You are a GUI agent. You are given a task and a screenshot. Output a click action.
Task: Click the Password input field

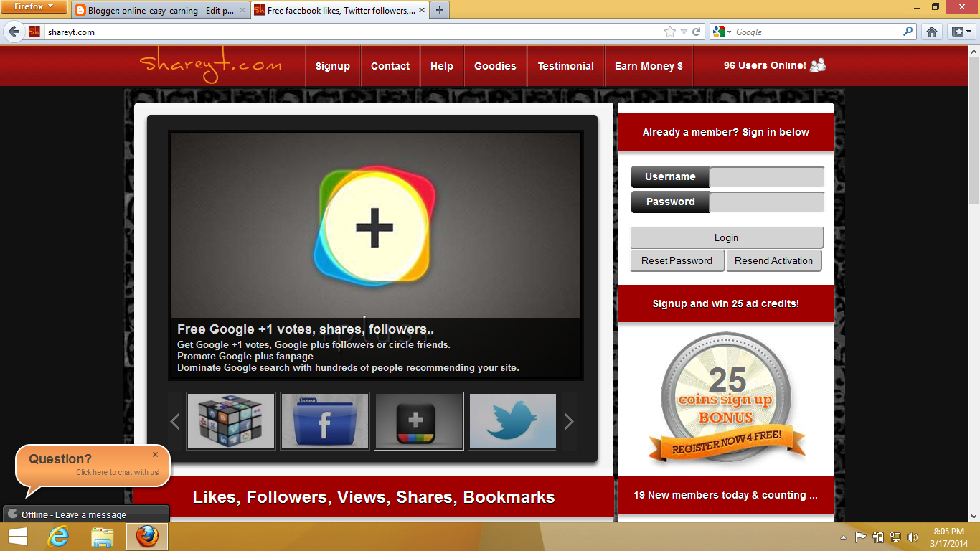[767, 202]
